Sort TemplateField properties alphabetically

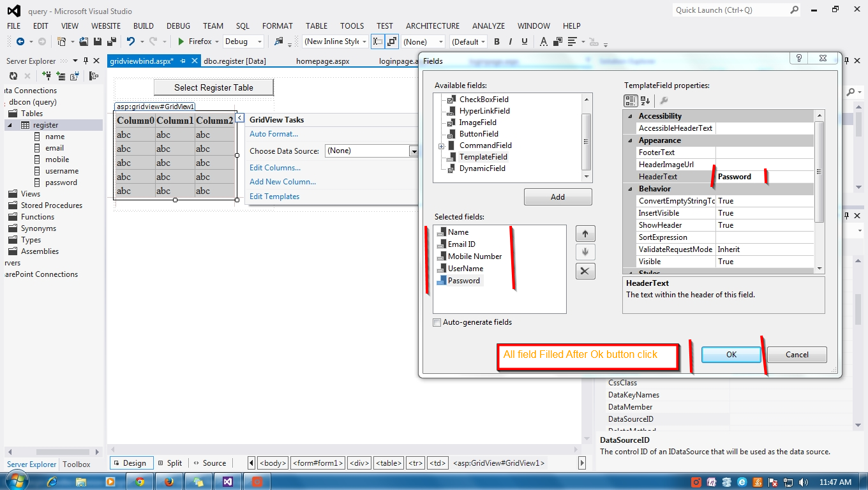(645, 100)
